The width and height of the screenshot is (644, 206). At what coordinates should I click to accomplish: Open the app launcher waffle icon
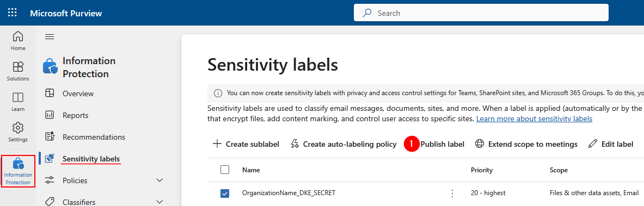13,13
